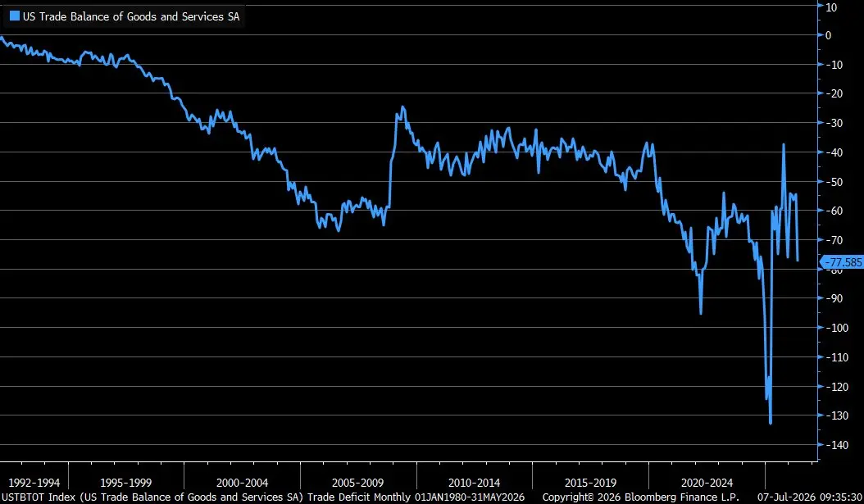Click the USTBTOT Index footer description
Image resolution: width=864 pixels, height=504 pixels.
[x=263, y=497]
